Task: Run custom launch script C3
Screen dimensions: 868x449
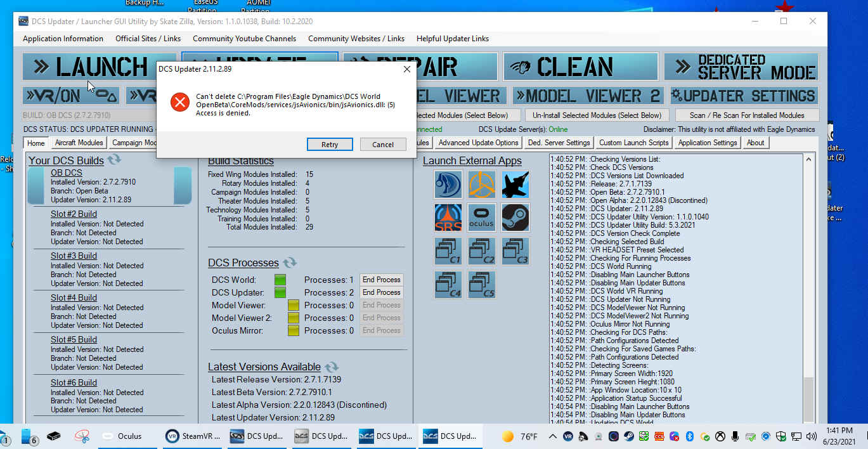Action: (515, 251)
